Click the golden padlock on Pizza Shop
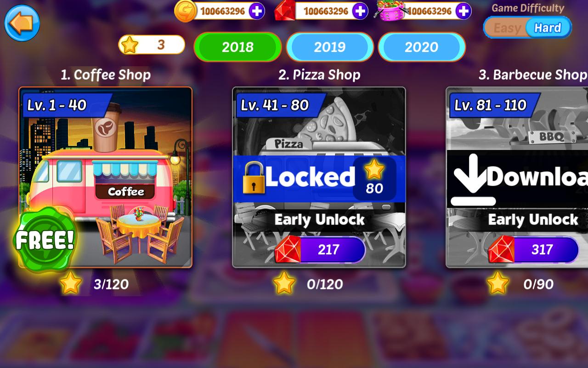This screenshot has height=368, width=588. coord(254,178)
